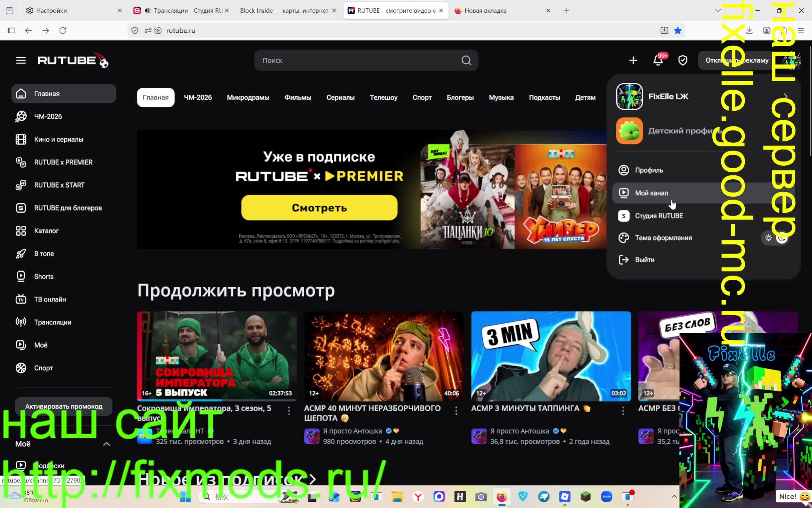The width and height of the screenshot is (812, 508).
Task: Click Выйти to log out
Action: point(703,260)
